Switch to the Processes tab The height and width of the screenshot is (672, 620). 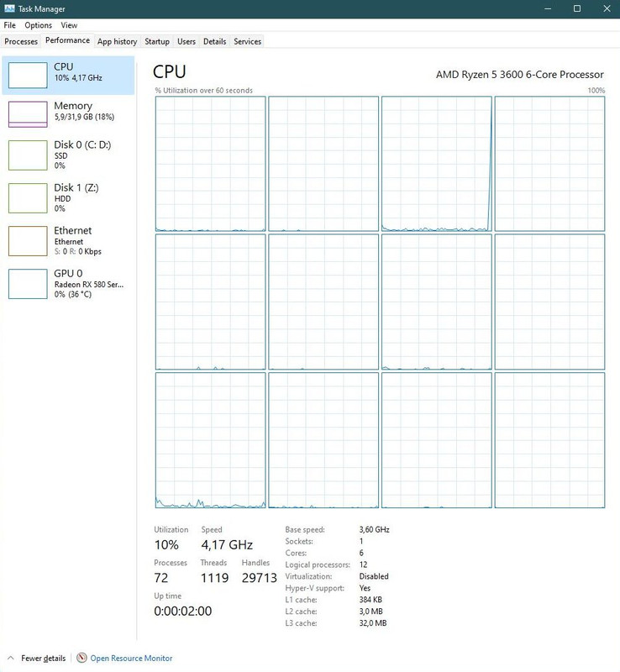coord(21,41)
